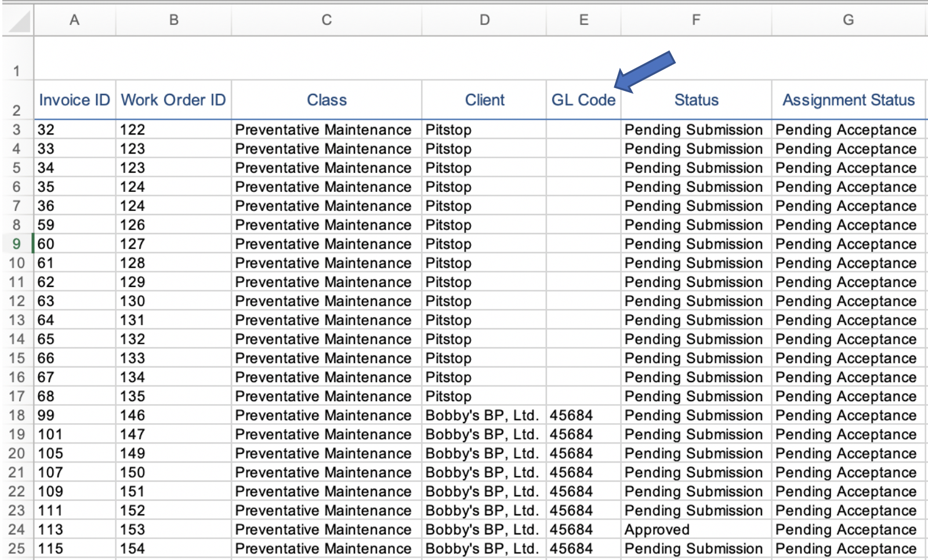
Task: Select column A header
Action: pos(74,20)
